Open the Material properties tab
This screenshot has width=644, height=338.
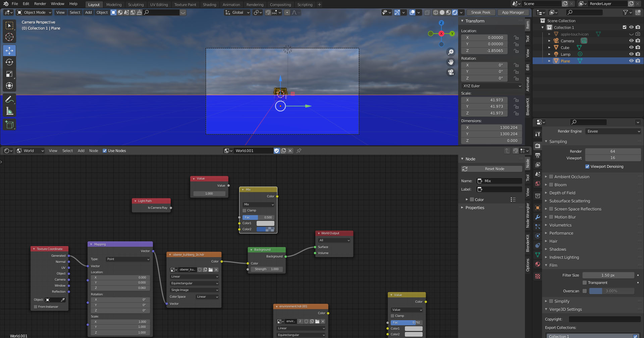click(x=538, y=264)
